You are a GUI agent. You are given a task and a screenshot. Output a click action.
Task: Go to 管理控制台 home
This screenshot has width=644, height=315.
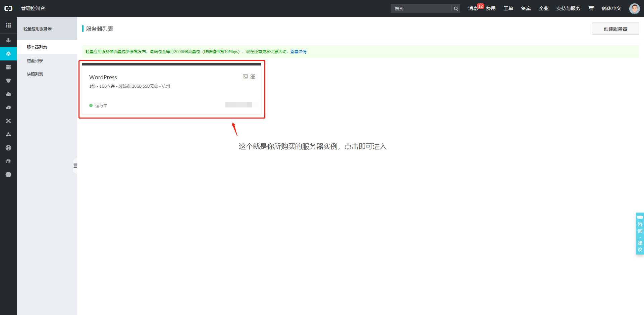click(x=33, y=8)
